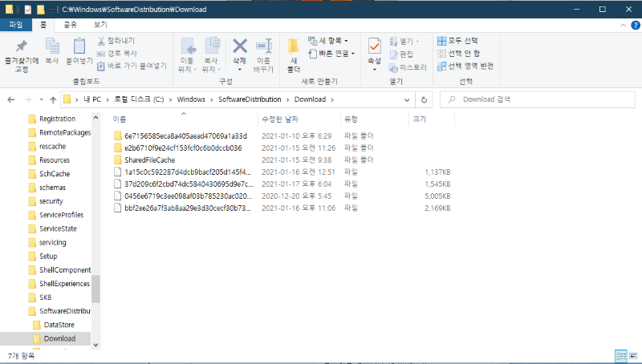The image size is (642, 364).
Task: Sort by 수정한 날짜 column header
Action: click(x=279, y=119)
